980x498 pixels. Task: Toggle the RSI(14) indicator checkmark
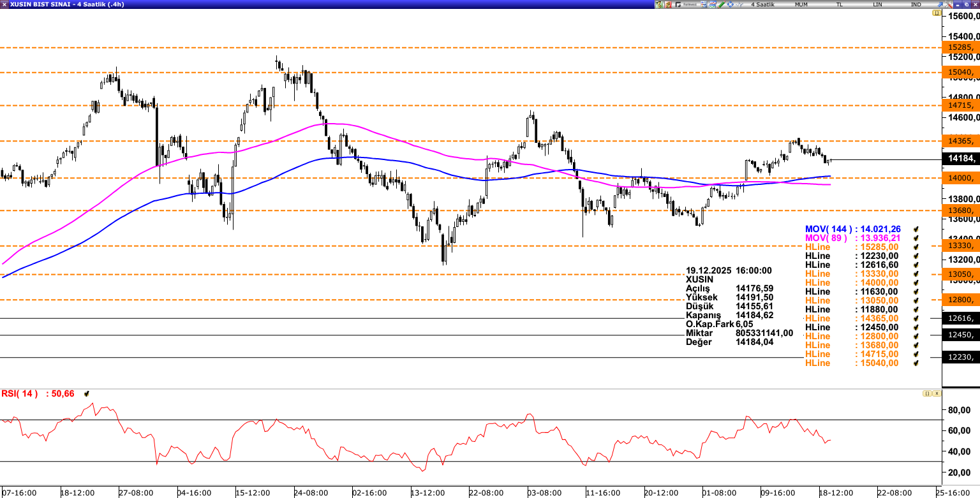87,394
